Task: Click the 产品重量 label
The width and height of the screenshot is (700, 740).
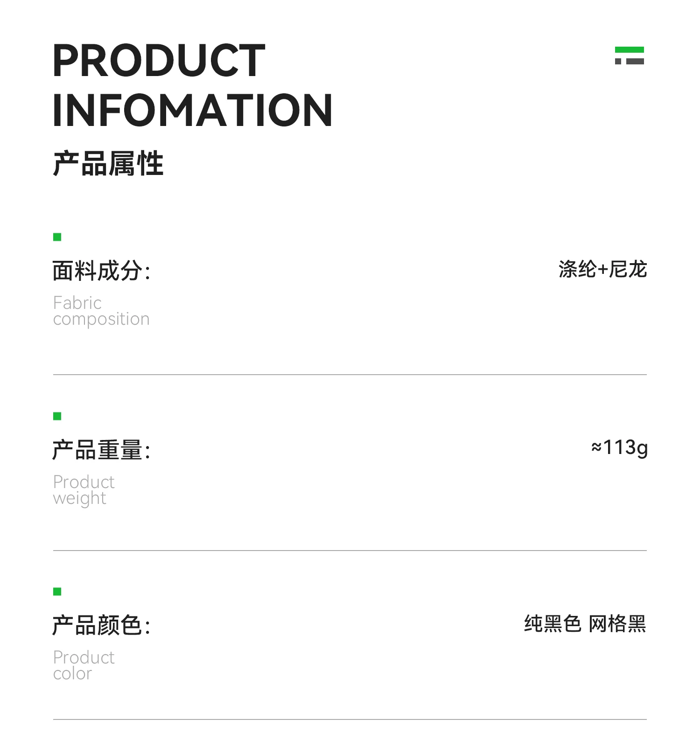Action: [x=101, y=450]
